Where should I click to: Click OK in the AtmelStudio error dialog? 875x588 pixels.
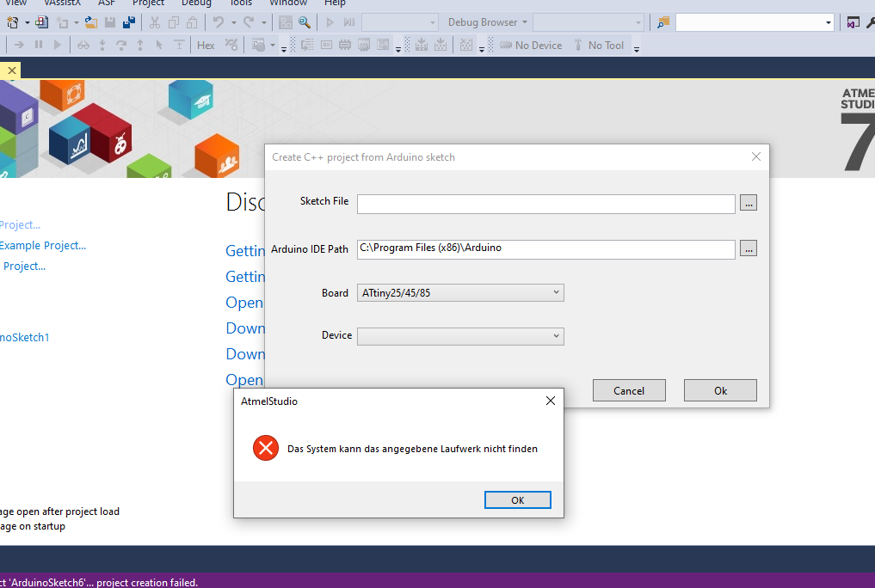click(517, 500)
